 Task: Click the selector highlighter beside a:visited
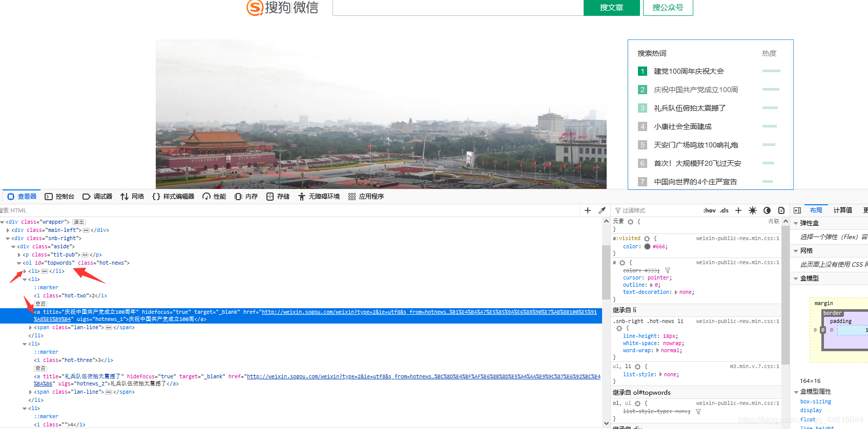pos(647,239)
